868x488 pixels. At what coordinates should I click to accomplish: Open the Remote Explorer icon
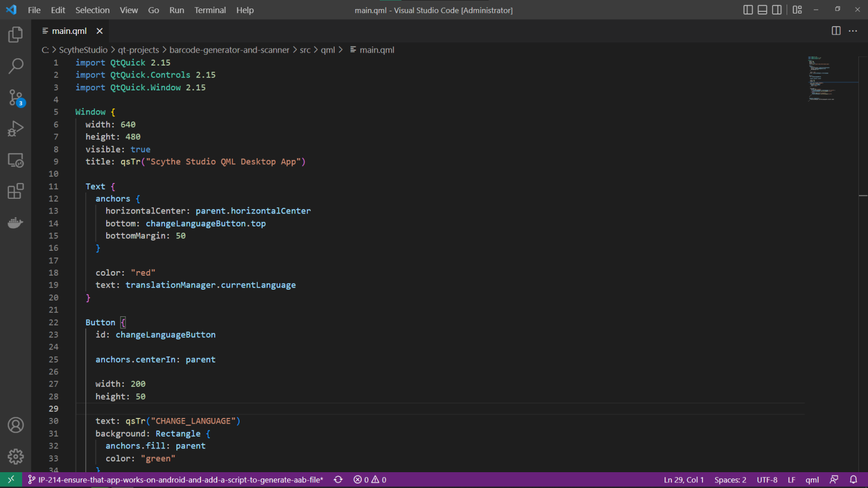(15, 160)
